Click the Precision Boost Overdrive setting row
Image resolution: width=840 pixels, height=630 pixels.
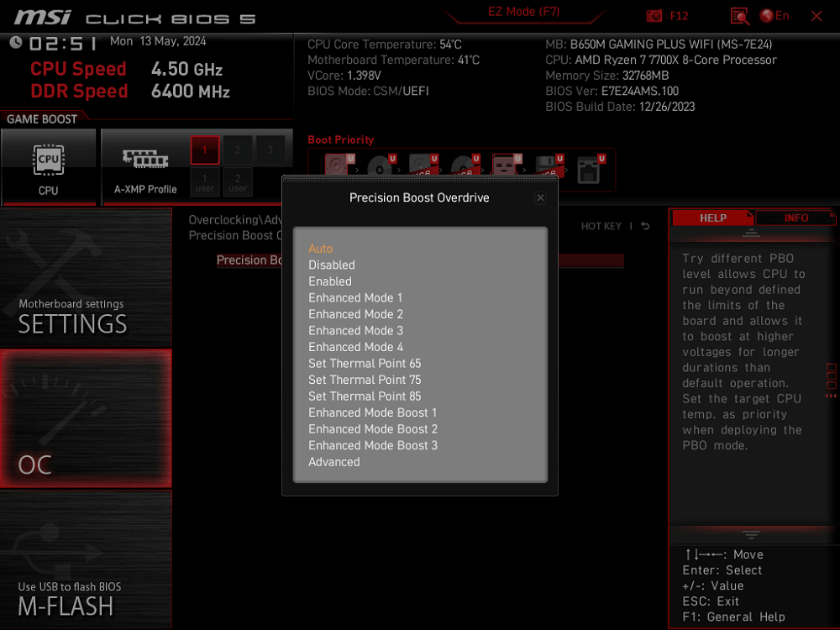420,260
